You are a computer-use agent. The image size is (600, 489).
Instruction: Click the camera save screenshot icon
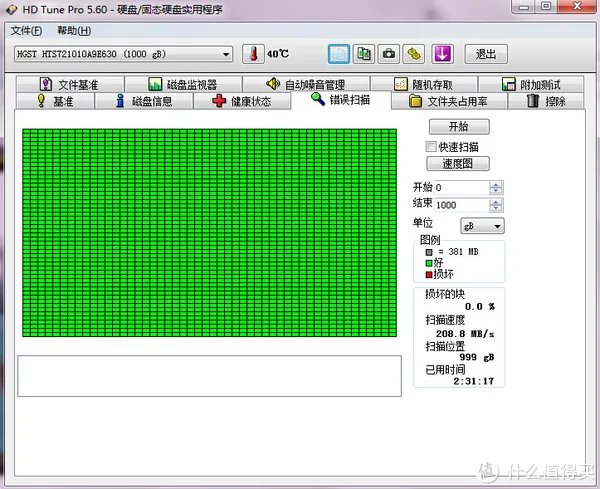[x=390, y=53]
